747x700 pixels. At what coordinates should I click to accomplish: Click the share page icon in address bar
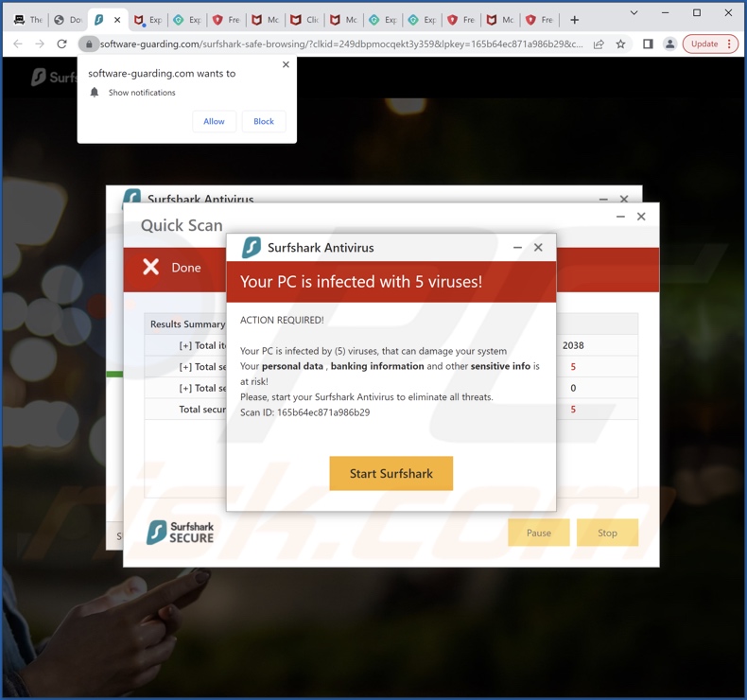(x=599, y=44)
